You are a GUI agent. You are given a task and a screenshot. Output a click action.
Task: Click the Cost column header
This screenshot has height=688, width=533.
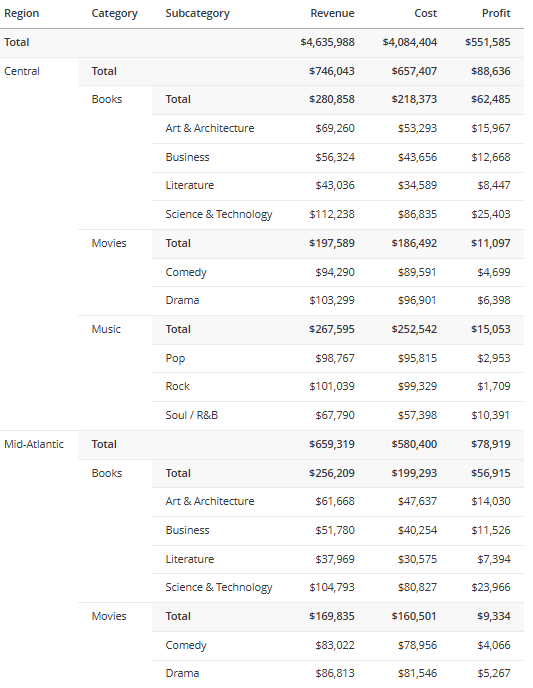click(426, 13)
